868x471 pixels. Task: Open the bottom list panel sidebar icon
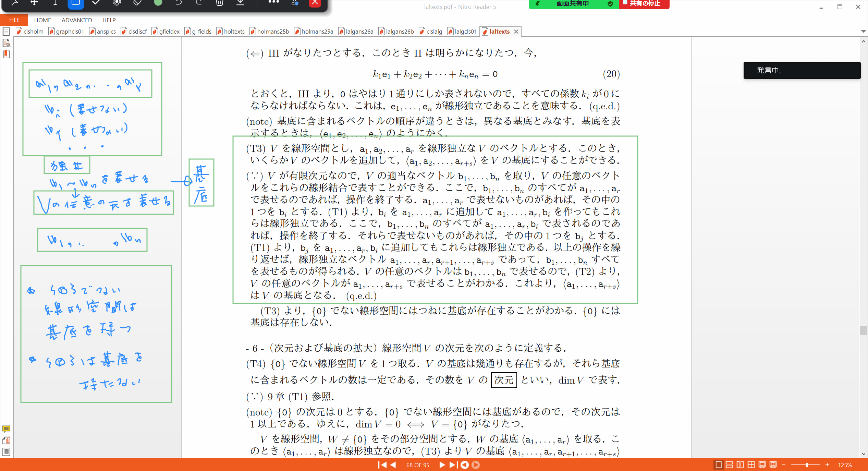[x=6, y=452]
